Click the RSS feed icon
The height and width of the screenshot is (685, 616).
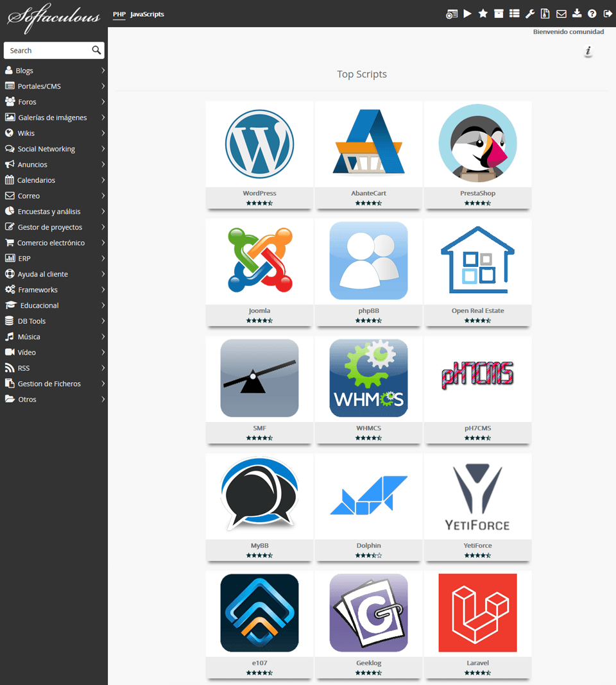pos(9,368)
